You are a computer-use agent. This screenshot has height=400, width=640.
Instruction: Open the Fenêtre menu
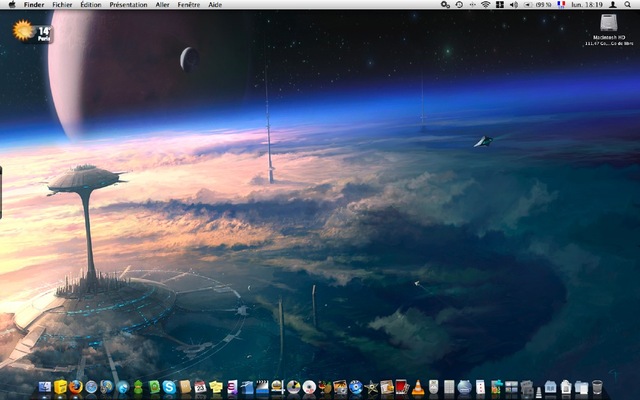point(189,5)
